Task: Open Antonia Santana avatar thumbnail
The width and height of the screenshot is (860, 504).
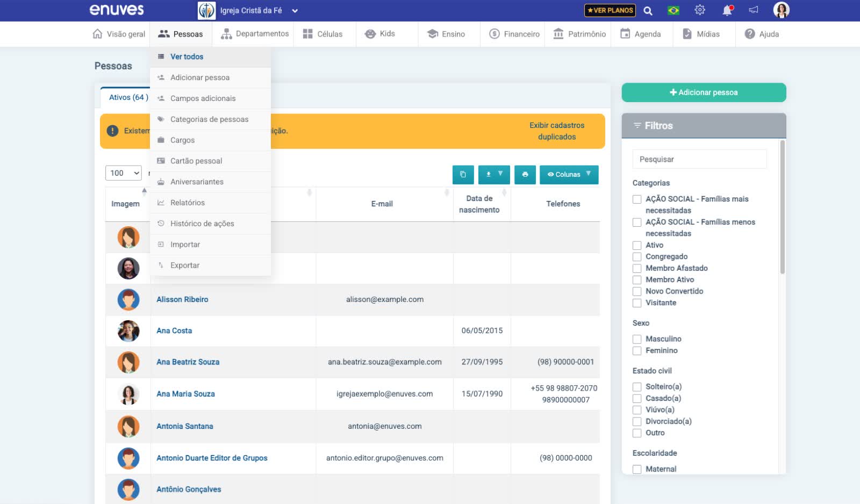Action: tap(128, 427)
